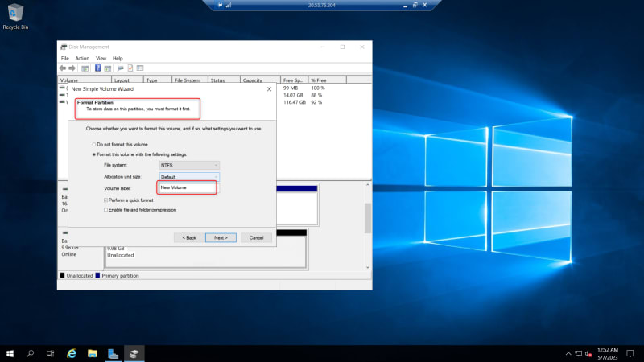Click the disk pane scrollbar up arrow

tap(368, 185)
